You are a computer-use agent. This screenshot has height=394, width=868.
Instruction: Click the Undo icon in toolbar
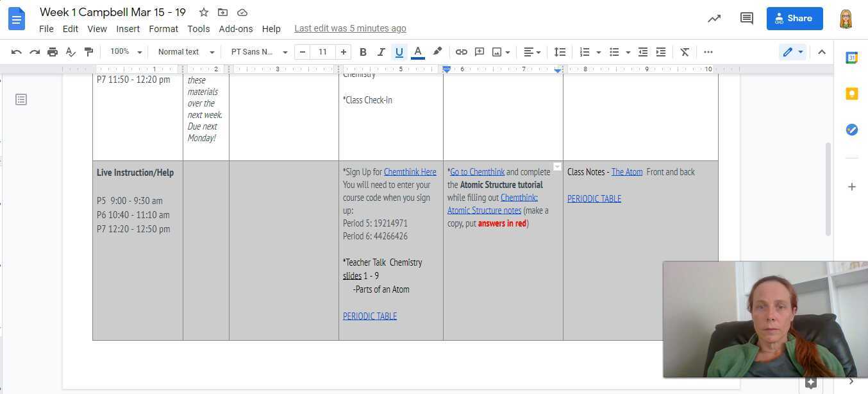(x=17, y=52)
